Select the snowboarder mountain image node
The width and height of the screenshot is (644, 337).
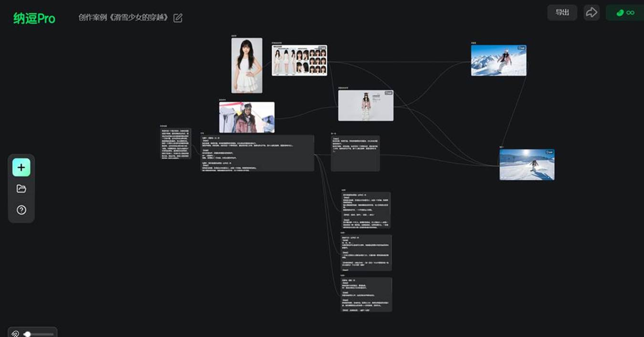pos(498,60)
